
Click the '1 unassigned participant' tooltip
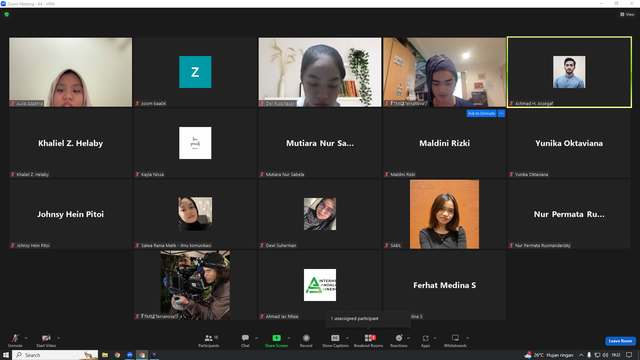click(x=368, y=319)
